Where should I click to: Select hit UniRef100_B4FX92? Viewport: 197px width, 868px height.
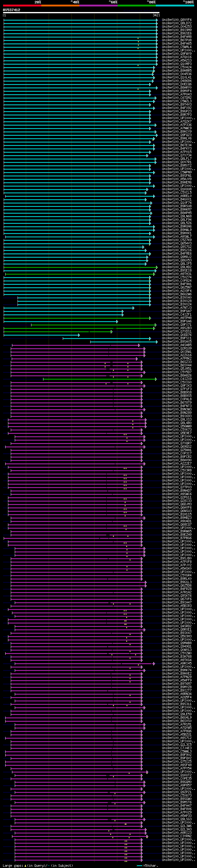(x=177, y=108)
